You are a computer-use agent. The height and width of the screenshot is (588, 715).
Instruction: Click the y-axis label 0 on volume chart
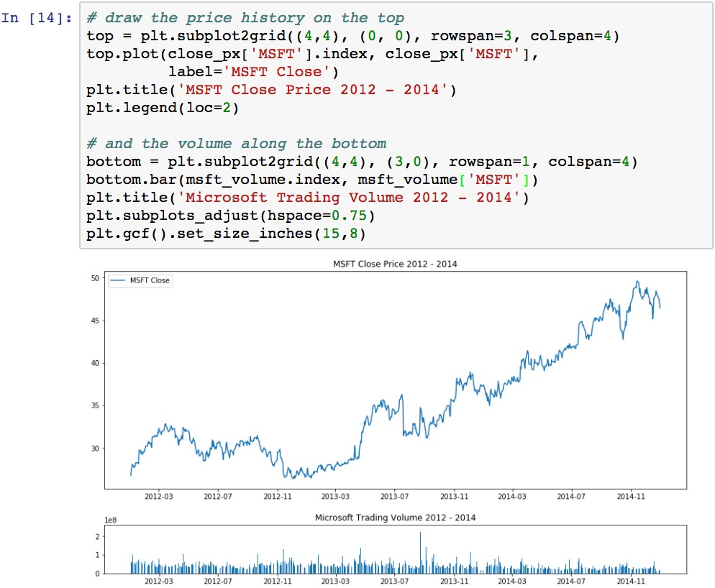click(97, 574)
